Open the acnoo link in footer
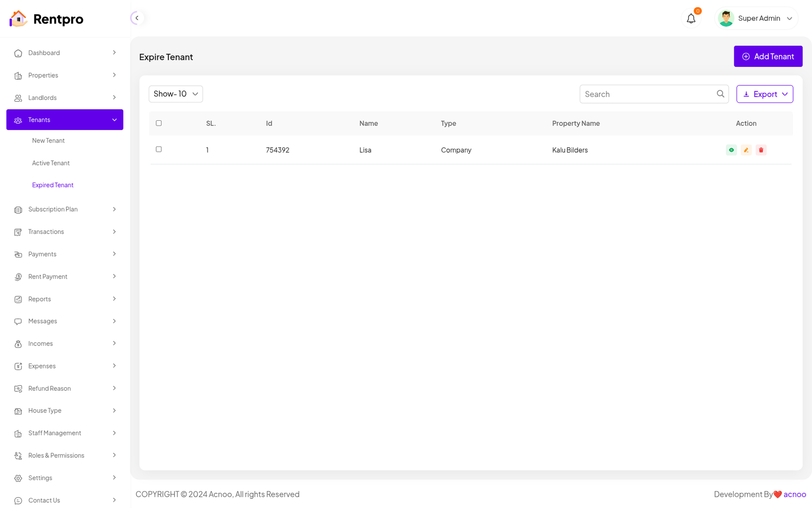The height and width of the screenshot is (508, 812). (x=794, y=494)
